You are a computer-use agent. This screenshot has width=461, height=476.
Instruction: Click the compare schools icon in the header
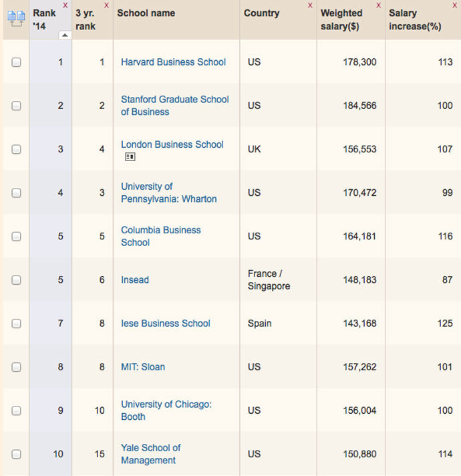click(x=16, y=18)
